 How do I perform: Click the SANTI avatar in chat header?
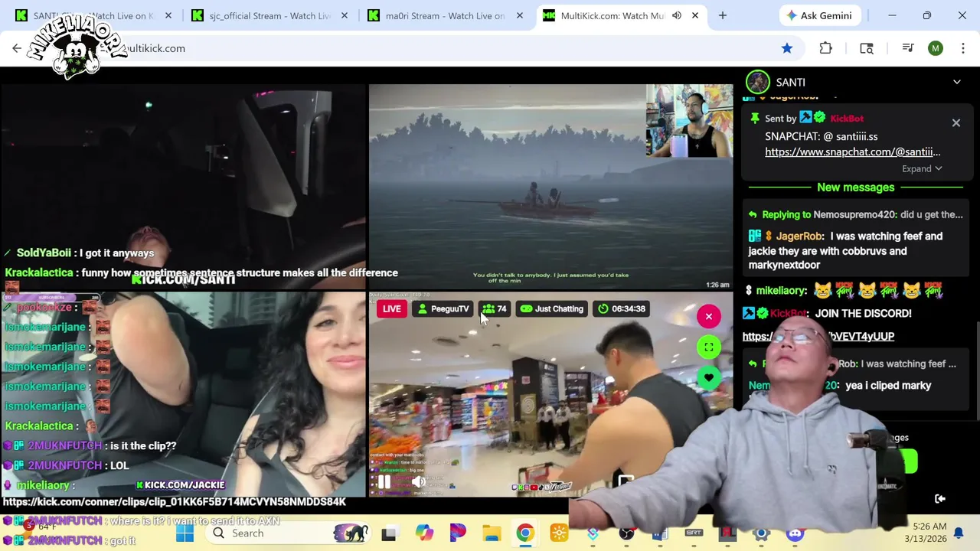coord(758,82)
